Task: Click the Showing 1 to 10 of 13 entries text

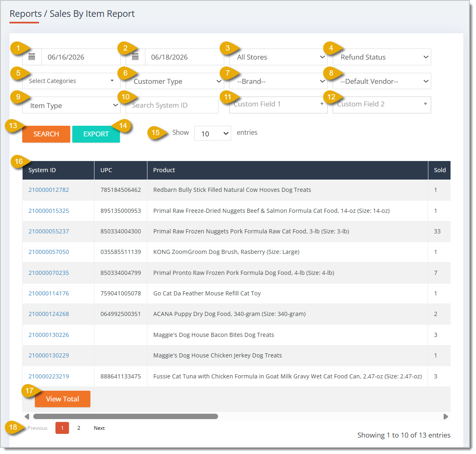Action: 404,435
